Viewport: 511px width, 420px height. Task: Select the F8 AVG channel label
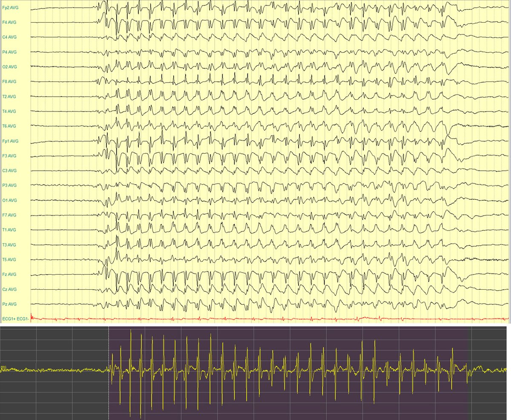pyautogui.click(x=9, y=81)
